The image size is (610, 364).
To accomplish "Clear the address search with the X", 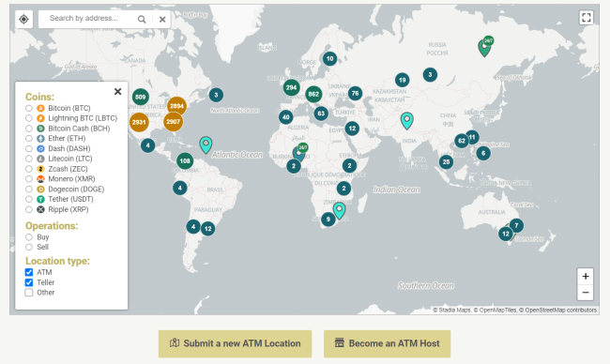I will click(162, 19).
